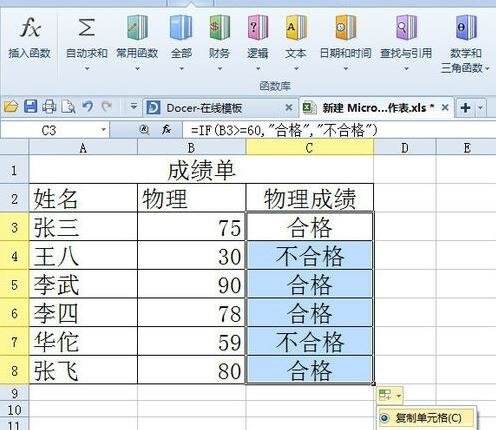Click the score cell 59
The width and height of the screenshot is (496, 430).
point(192,342)
